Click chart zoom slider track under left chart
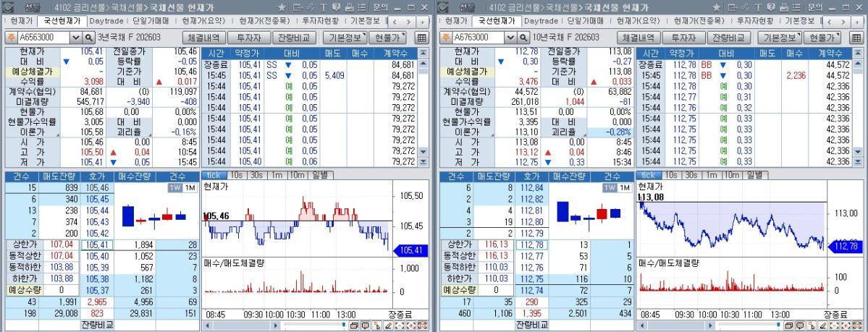This screenshot has height=332, width=868. (314, 324)
